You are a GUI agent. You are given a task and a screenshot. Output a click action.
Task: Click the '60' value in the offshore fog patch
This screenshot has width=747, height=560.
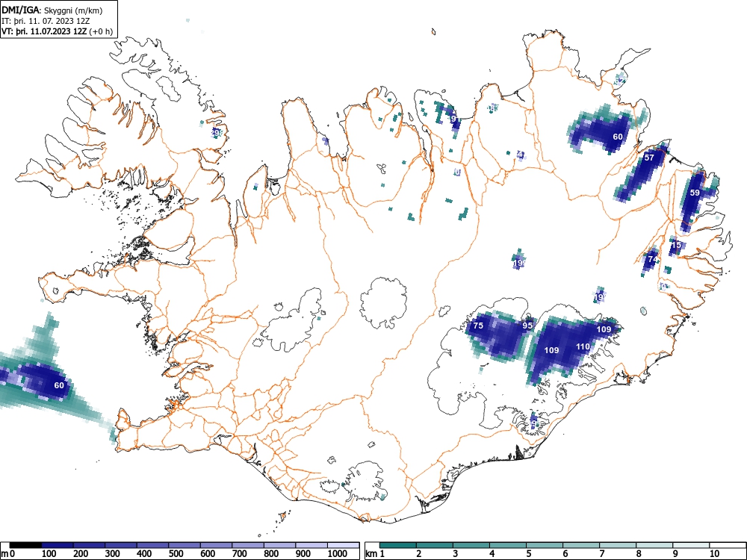58,385
